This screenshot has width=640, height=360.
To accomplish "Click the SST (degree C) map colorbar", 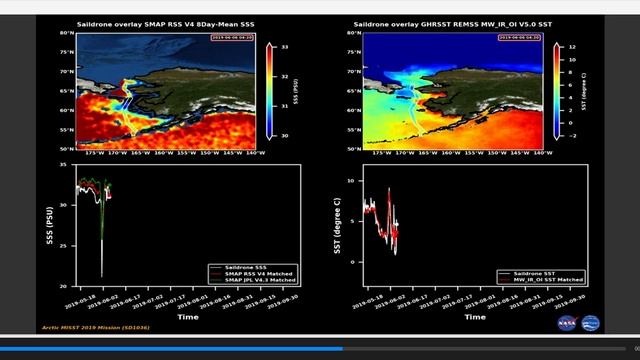I will click(557, 91).
